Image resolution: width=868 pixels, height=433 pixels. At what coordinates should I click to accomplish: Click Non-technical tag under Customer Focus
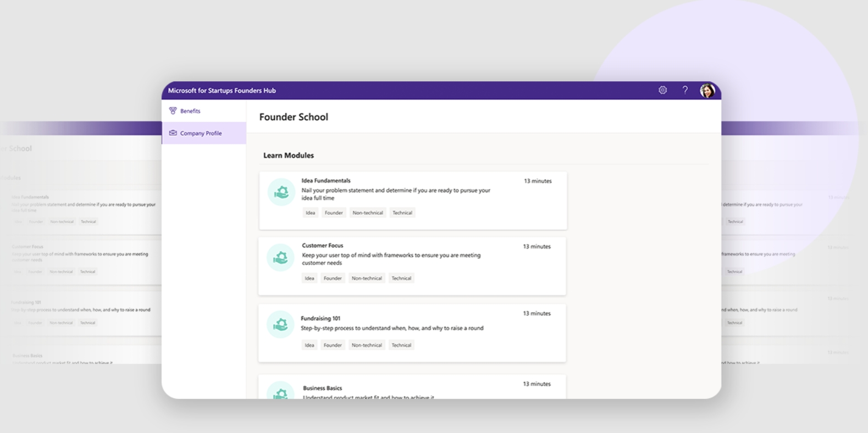click(367, 278)
